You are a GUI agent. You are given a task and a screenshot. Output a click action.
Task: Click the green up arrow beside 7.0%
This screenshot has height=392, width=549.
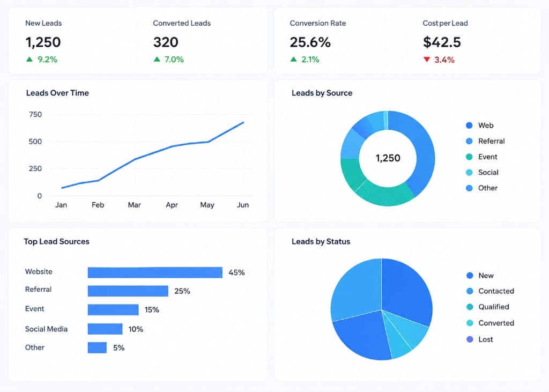[157, 59]
